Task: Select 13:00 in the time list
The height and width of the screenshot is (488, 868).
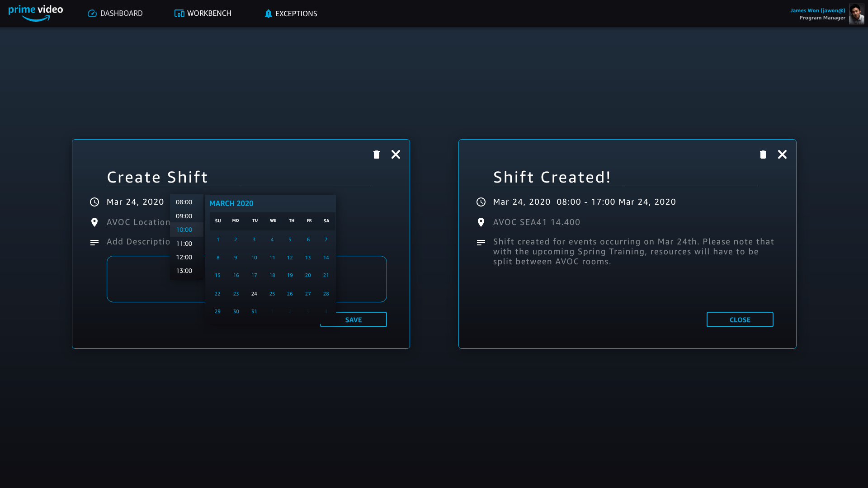Action: coord(184,271)
